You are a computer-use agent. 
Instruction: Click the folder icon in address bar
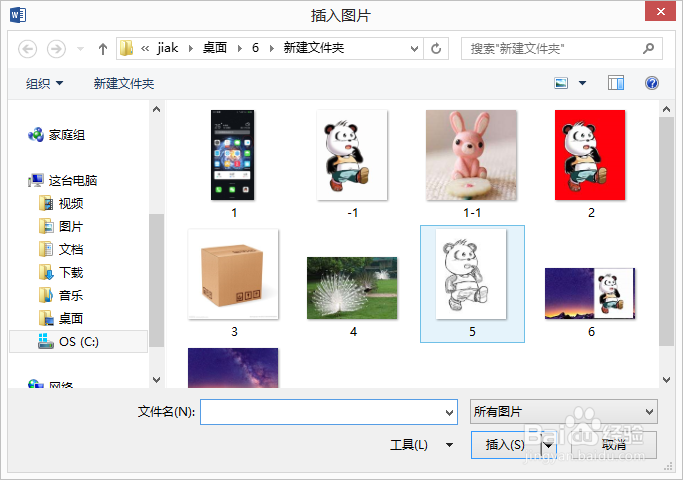pyautogui.click(x=126, y=48)
